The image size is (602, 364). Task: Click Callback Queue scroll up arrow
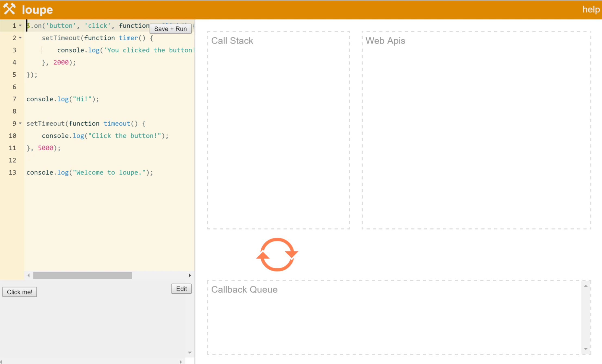pos(586,286)
